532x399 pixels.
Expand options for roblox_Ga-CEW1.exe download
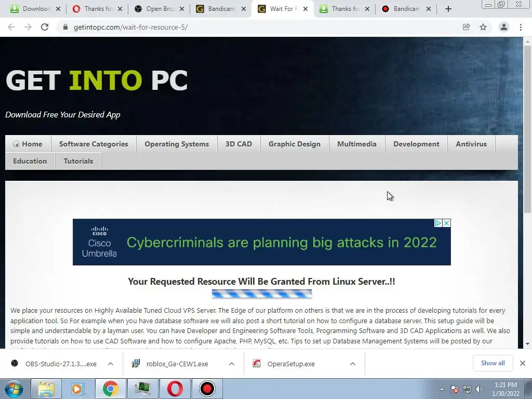coord(232,364)
